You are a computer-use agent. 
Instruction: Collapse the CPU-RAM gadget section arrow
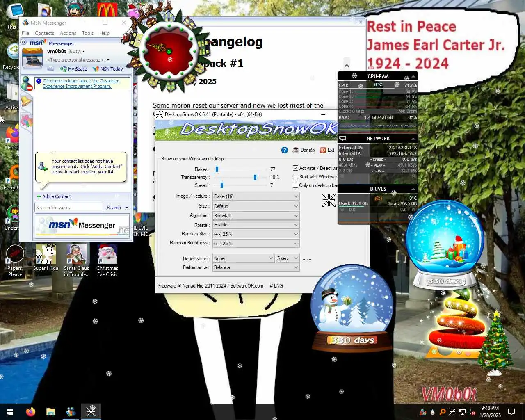(x=413, y=76)
